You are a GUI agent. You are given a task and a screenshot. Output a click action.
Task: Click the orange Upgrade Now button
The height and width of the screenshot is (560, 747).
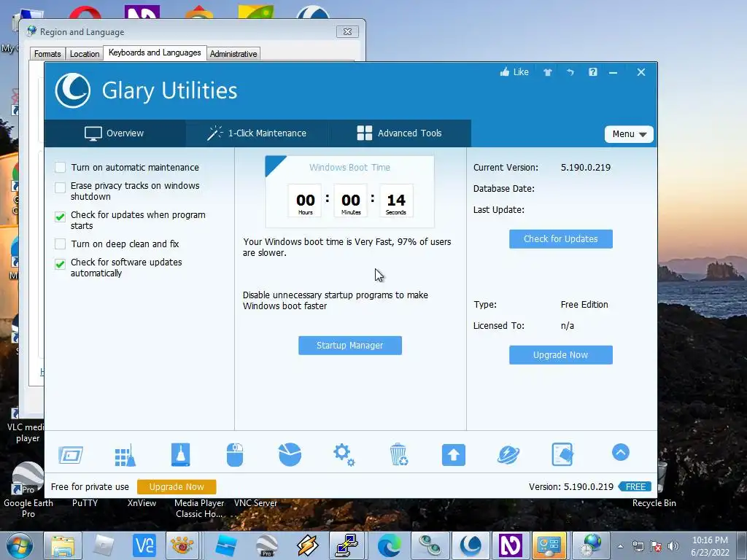tap(177, 486)
